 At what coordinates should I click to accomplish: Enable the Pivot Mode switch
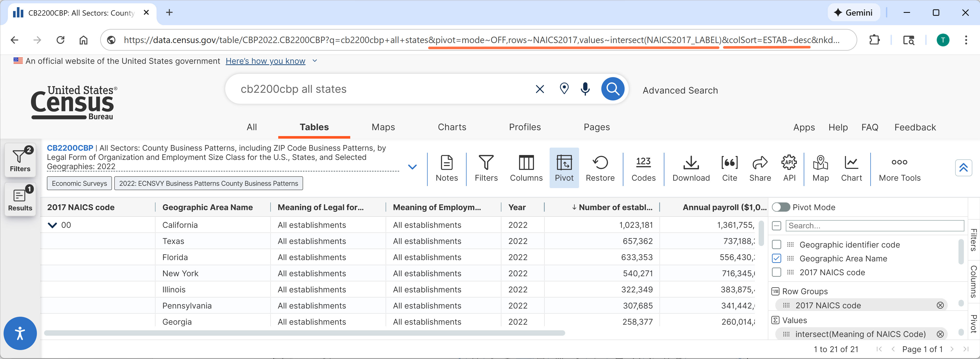point(781,207)
